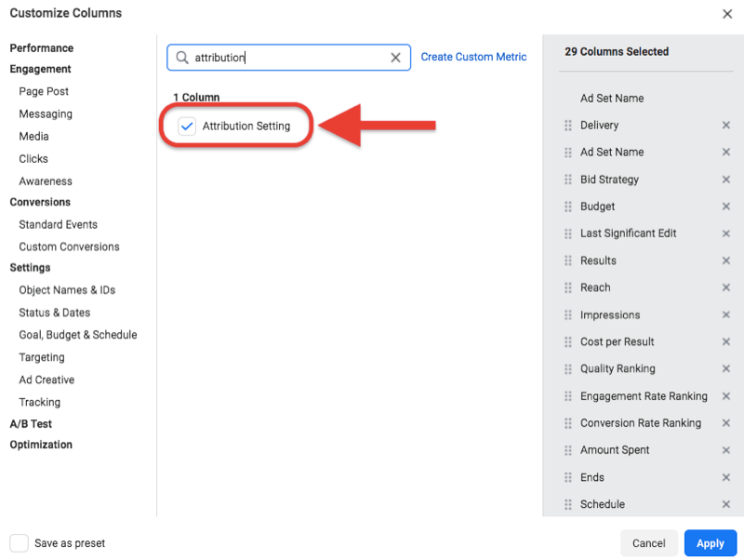This screenshot has height=560, width=744.
Task: Remove the Amount Spent column
Action: coord(725,450)
